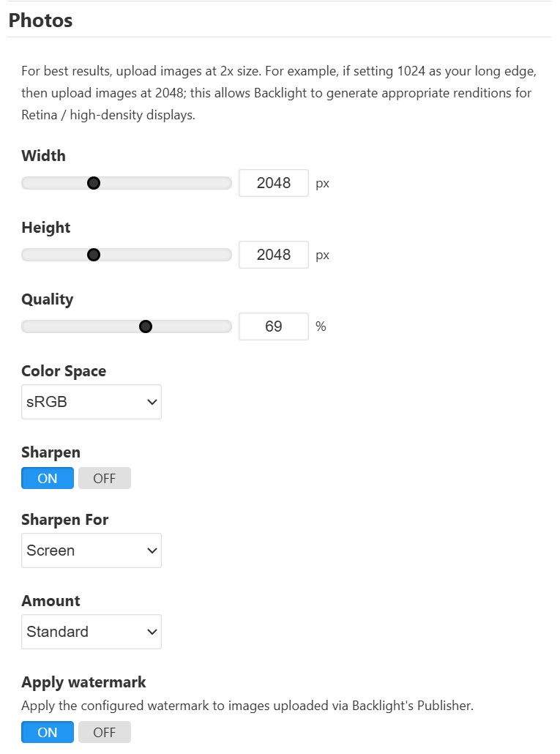
Task: Click the Quality percent input field
Action: point(273,326)
